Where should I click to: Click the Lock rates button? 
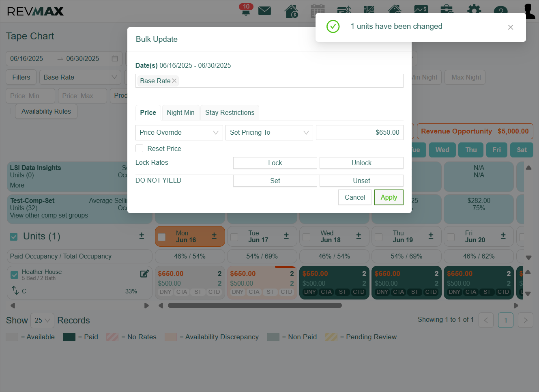click(275, 163)
